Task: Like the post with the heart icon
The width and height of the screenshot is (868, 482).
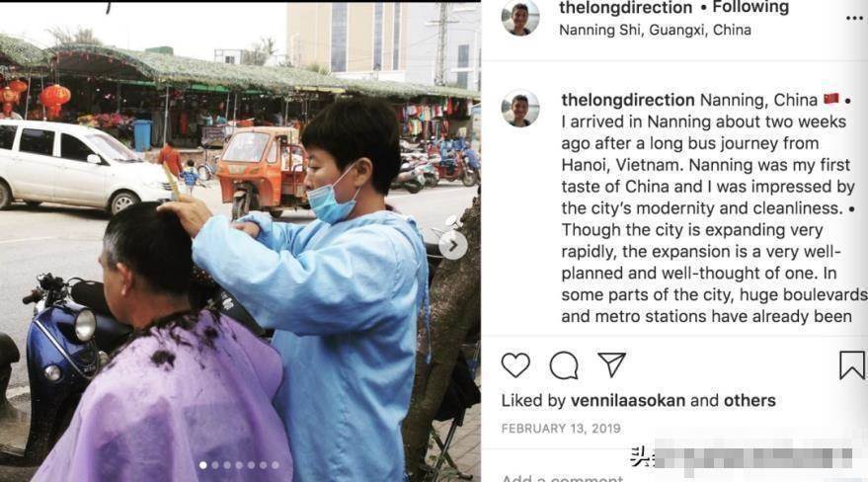Action: [x=515, y=365]
